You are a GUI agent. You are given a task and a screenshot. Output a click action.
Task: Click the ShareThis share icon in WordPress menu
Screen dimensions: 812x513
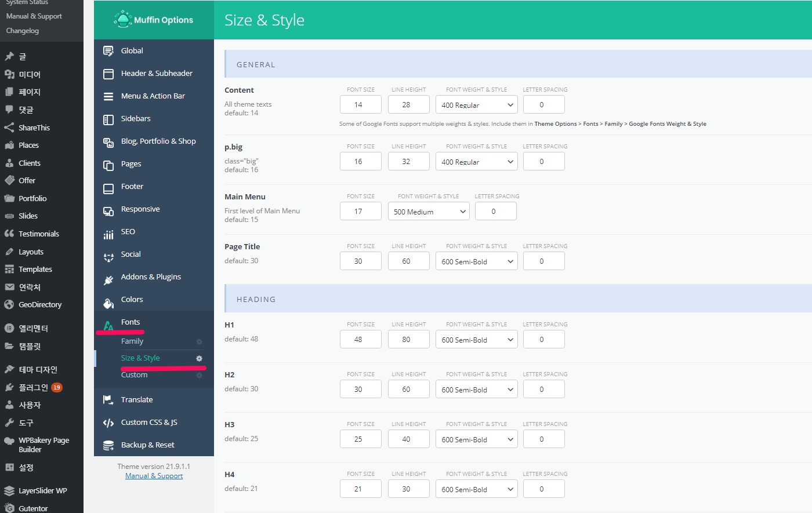coord(9,128)
